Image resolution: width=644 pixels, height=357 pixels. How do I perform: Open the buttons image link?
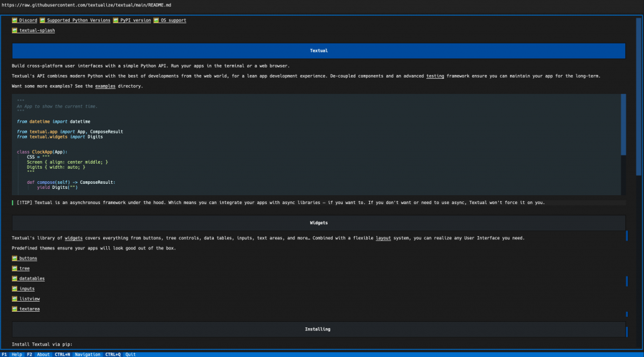tap(28, 258)
